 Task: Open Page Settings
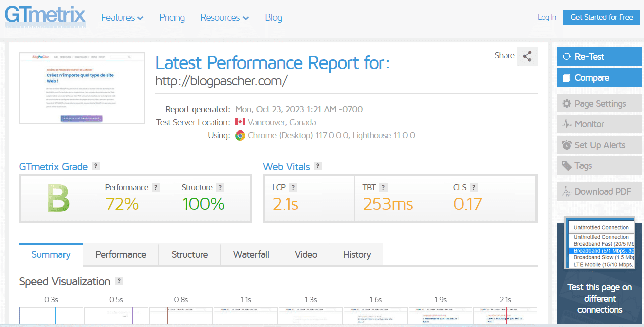pyautogui.click(x=600, y=104)
